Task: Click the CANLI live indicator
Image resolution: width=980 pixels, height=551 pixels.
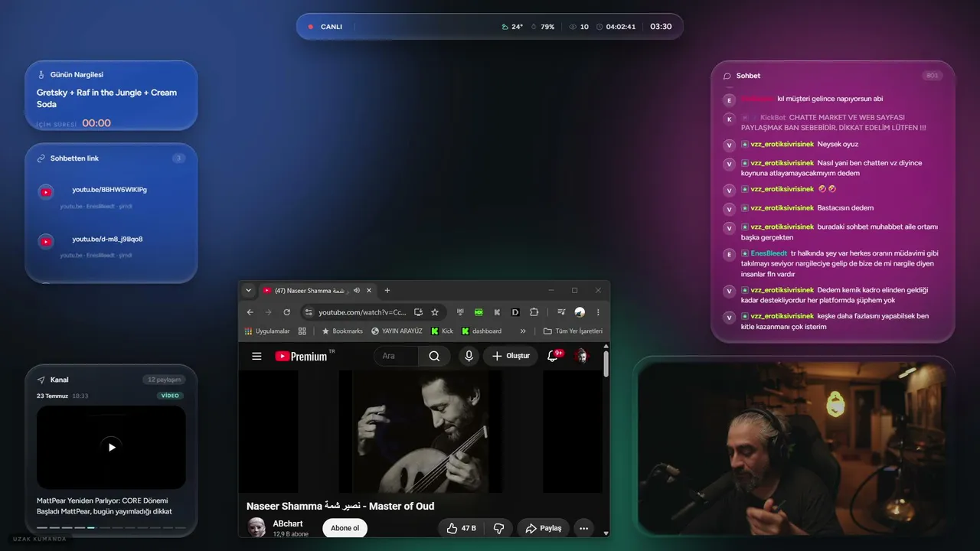Action: click(x=325, y=27)
